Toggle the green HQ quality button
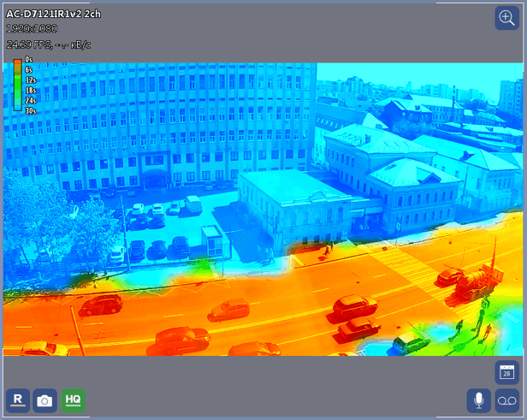Viewport: 527px width, 420px height. tap(73, 400)
